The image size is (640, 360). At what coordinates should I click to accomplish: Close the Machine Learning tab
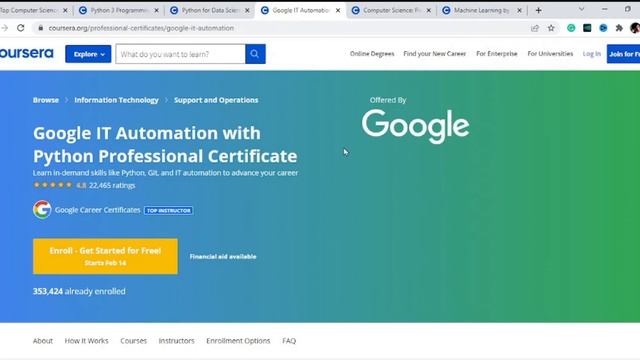click(519, 11)
